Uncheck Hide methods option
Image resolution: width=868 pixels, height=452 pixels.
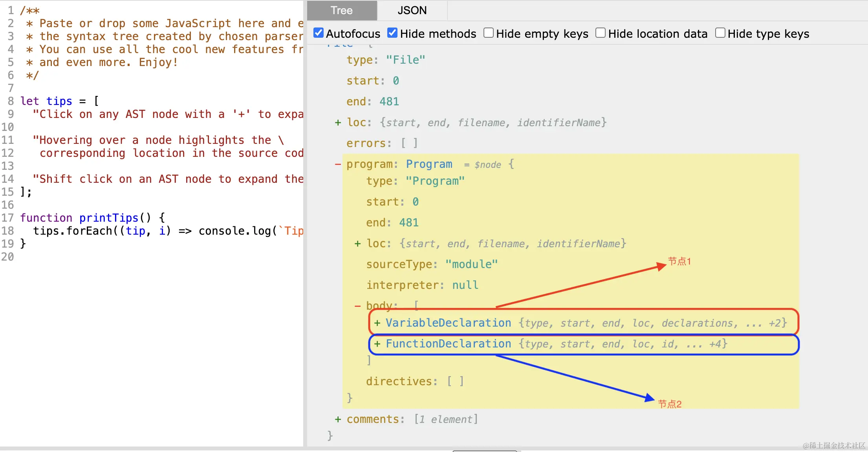pos(392,33)
